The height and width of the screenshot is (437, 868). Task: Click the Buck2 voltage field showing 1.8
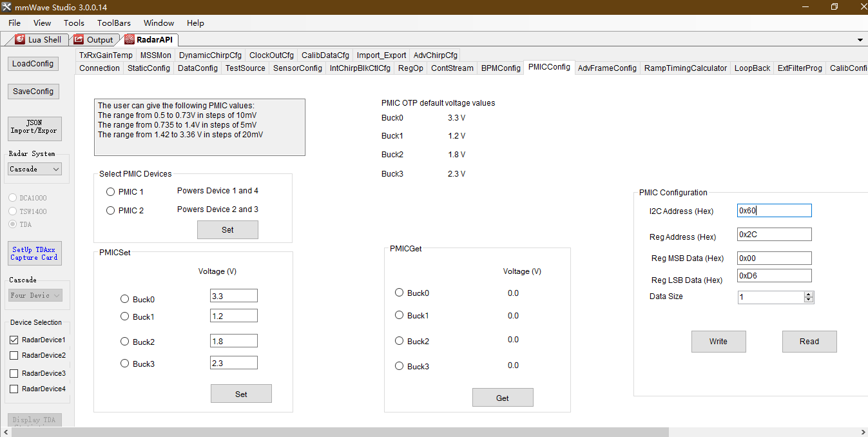pos(234,341)
